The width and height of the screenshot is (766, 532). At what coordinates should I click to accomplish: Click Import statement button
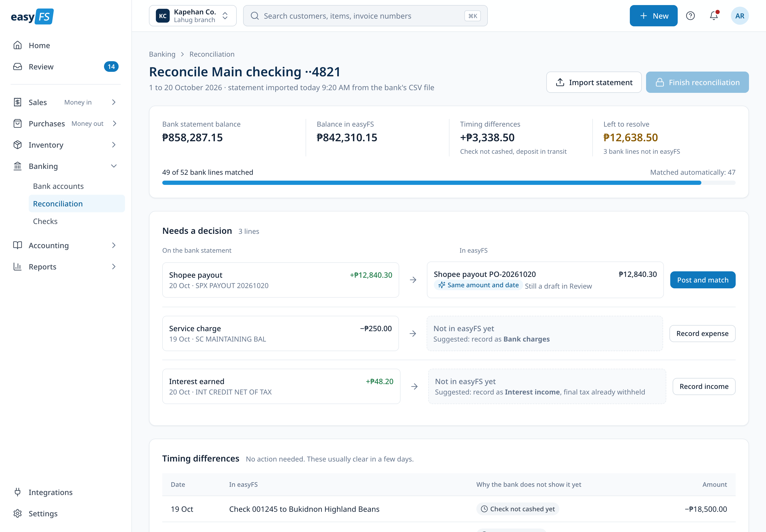(x=594, y=82)
